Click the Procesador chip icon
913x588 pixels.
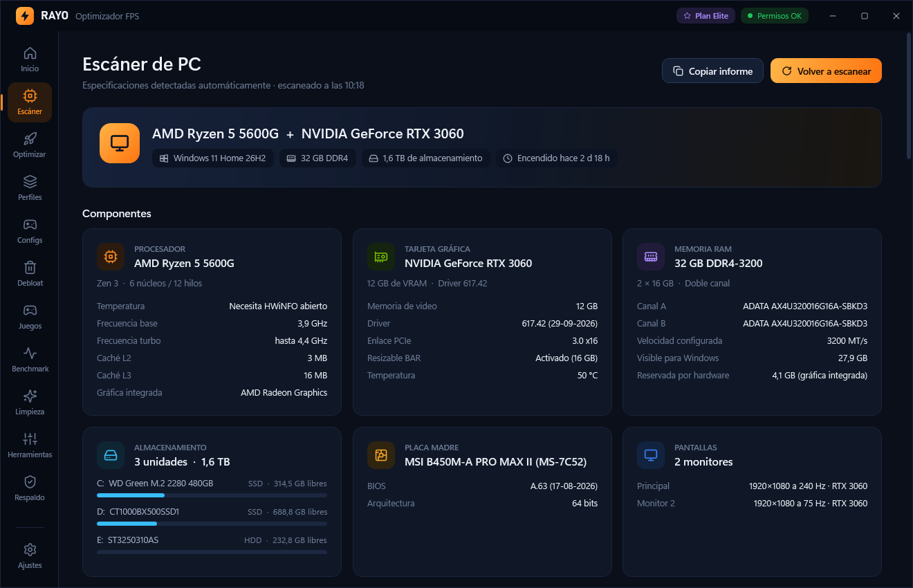point(111,257)
